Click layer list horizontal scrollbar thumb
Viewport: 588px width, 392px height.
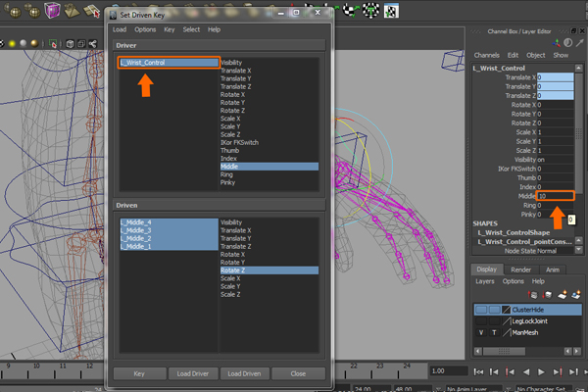(x=504, y=351)
